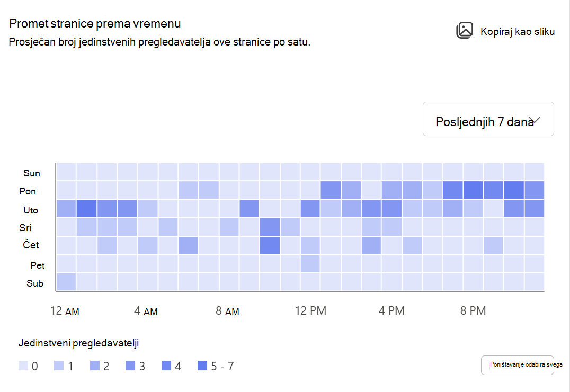Click the Pon row label

point(28,191)
